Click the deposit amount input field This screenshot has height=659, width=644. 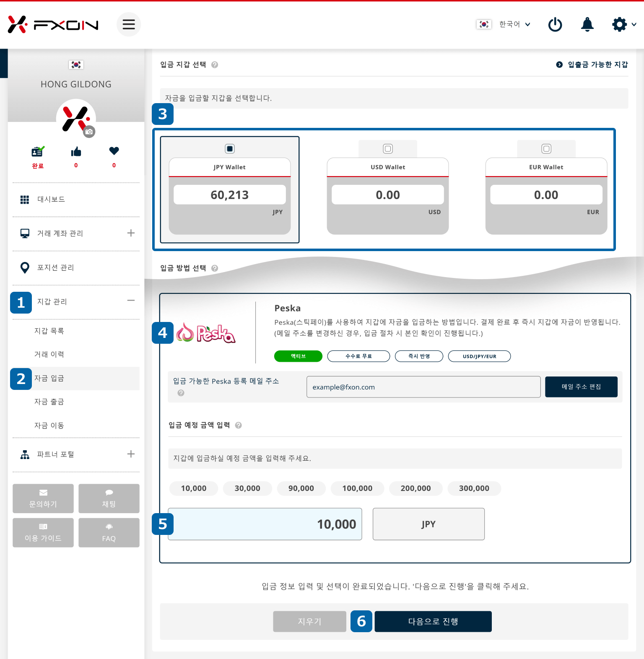pos(265,524)
